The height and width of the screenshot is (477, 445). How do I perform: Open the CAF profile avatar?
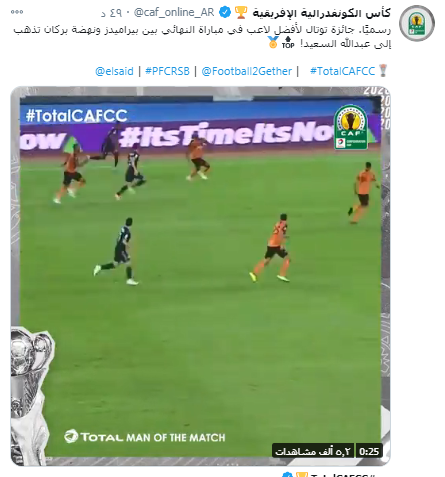coord(417,23)
